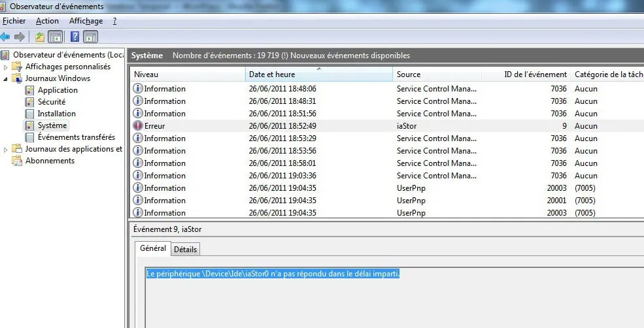Click the Abonnements folder icon in the tree

click(x=17, y=161)
